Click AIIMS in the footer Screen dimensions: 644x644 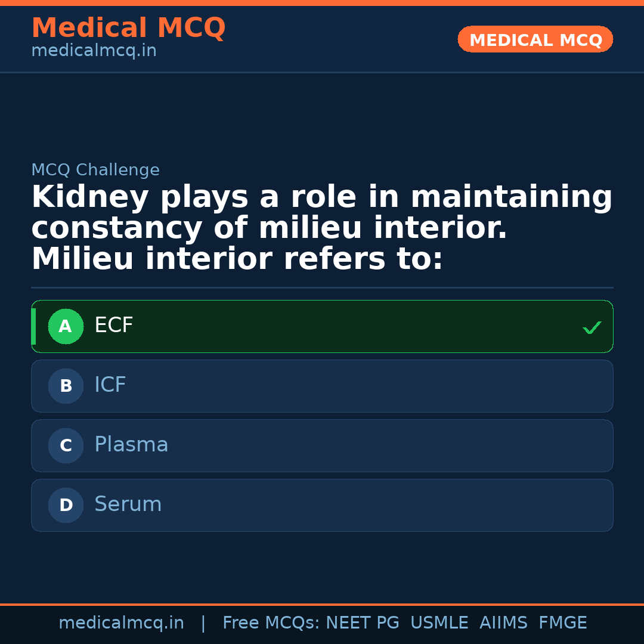coord(503,623)
